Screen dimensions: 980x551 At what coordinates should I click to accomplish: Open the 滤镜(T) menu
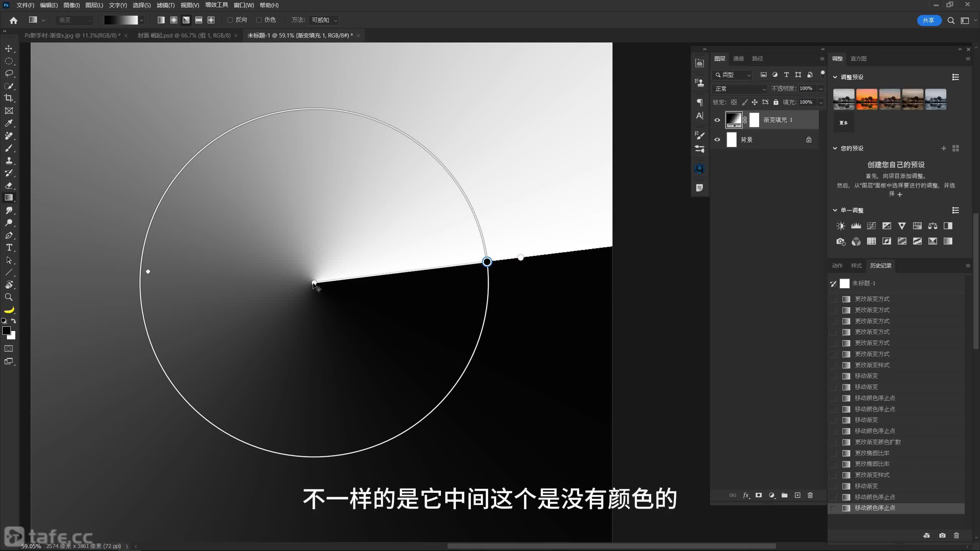click(x=165, y=5)
